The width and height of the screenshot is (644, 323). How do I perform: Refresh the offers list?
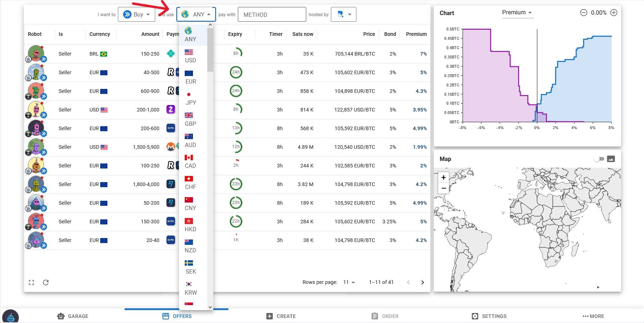pos(46,282)
